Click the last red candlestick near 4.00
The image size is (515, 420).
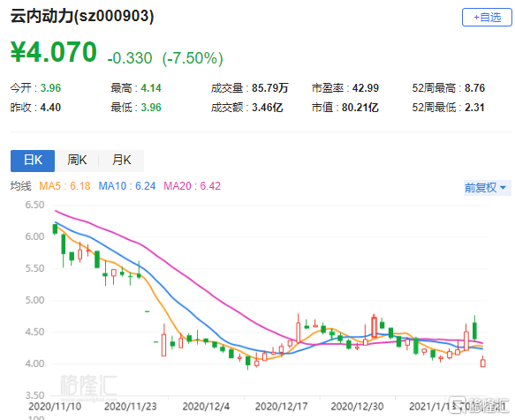[x=483, y=363]
